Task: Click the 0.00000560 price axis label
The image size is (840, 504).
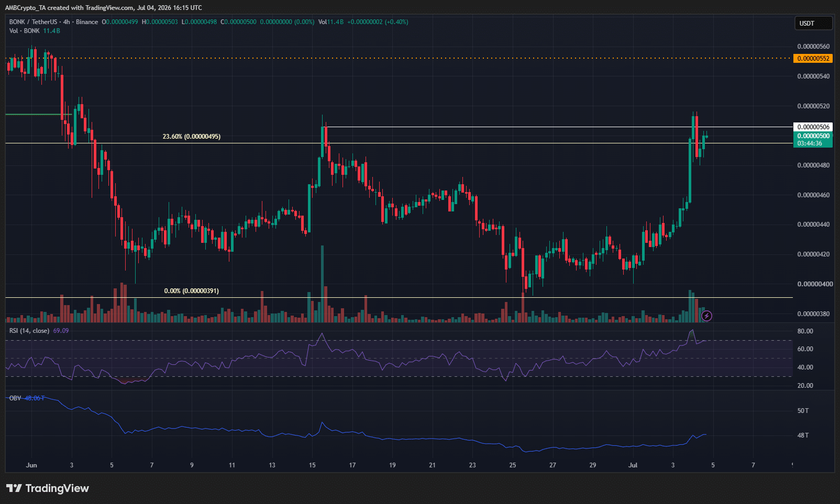Action: pos(813,47)
